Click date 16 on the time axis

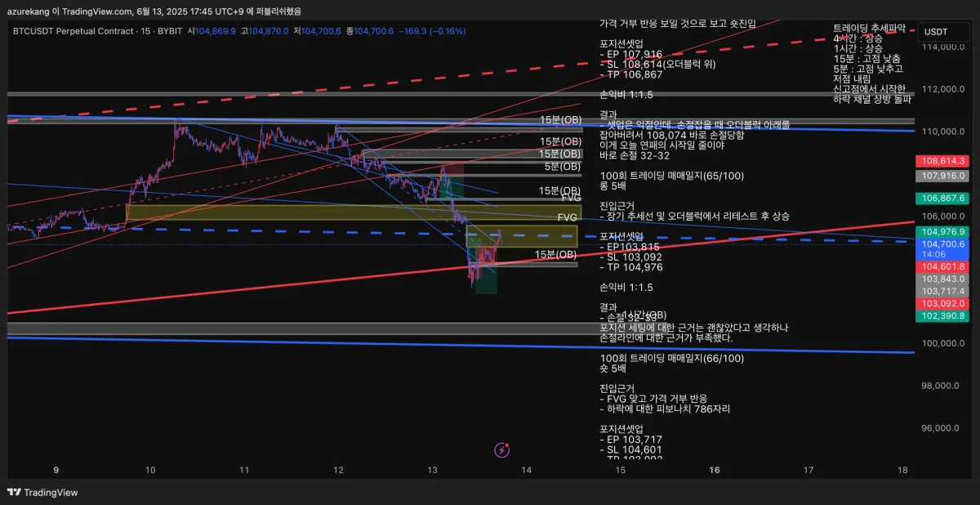tap(715, 470)
